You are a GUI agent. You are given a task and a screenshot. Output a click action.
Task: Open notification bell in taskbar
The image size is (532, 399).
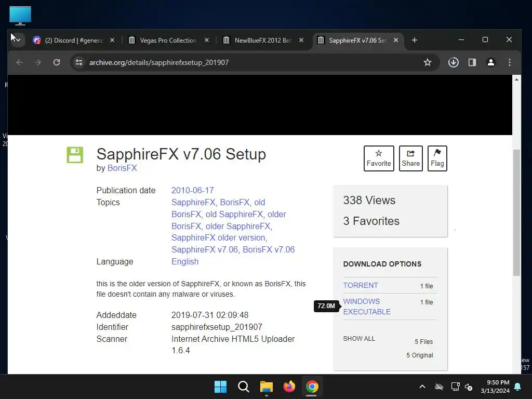[518, 387]
